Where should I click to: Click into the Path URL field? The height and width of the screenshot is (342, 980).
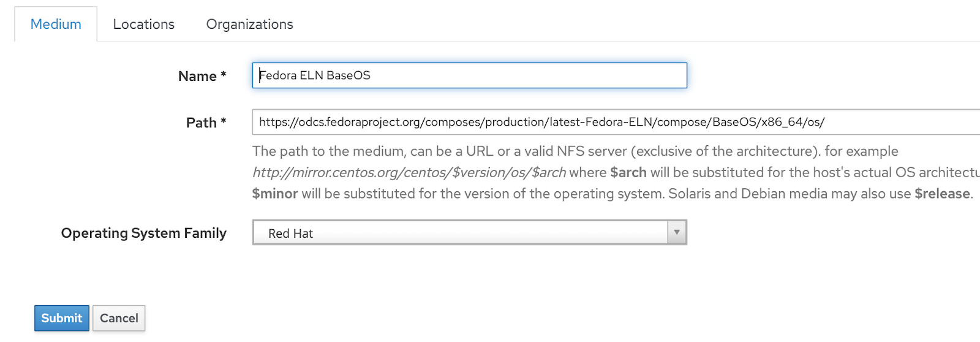[616, 122]
